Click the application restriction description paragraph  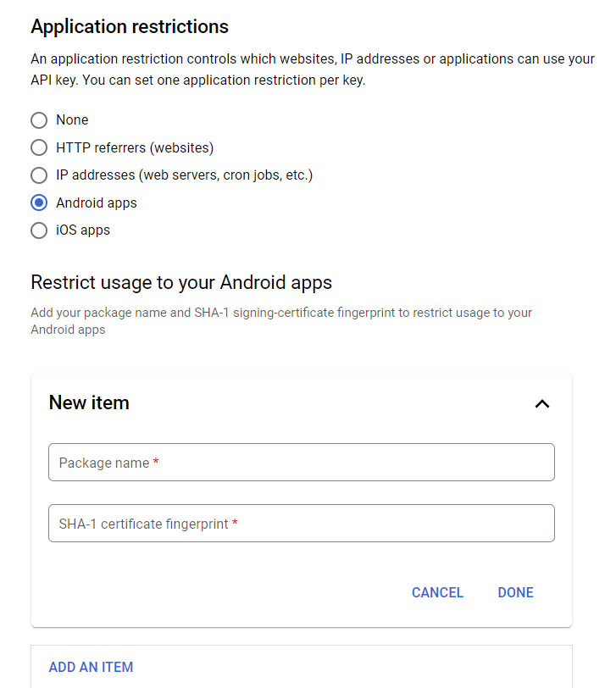tap(312, 70)
